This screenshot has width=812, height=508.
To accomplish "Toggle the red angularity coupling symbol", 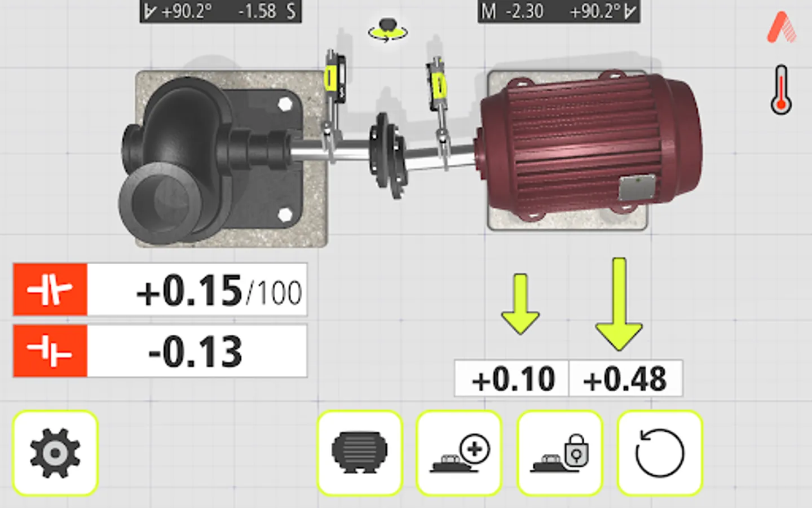I will click(x=50, y=290).
